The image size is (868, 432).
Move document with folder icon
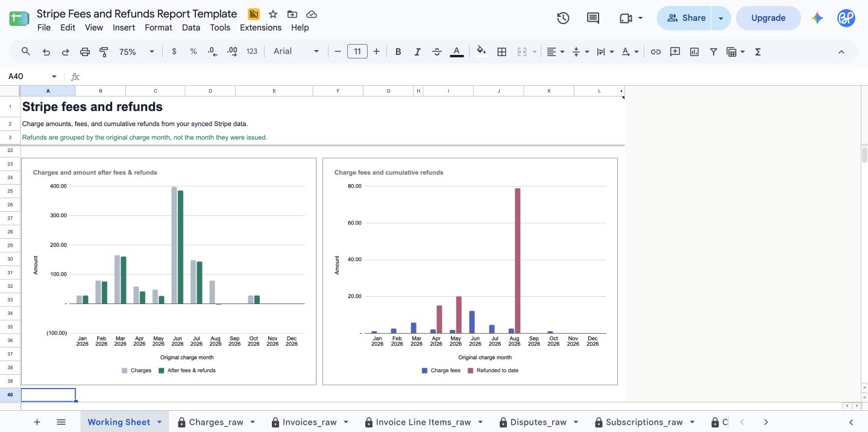point(292,14)
